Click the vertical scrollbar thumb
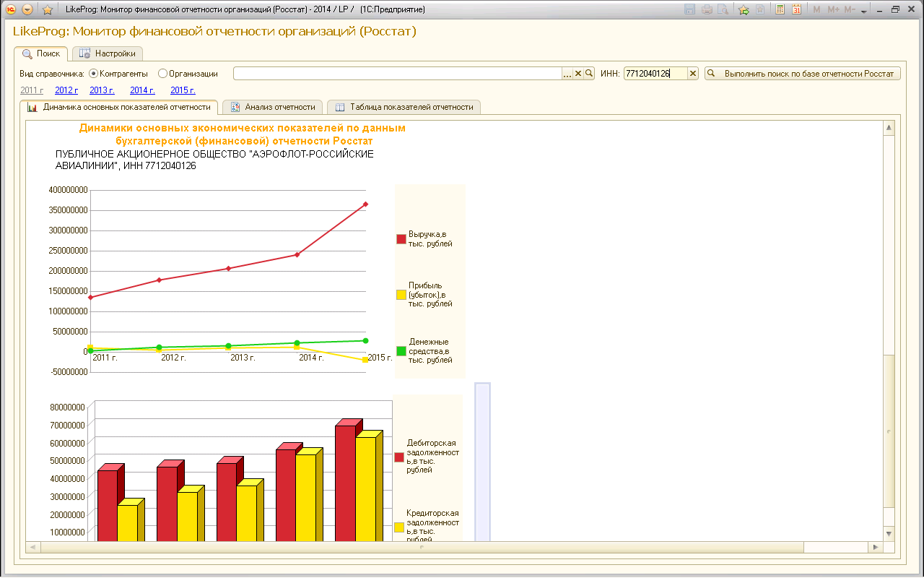 tap(889, 431)
